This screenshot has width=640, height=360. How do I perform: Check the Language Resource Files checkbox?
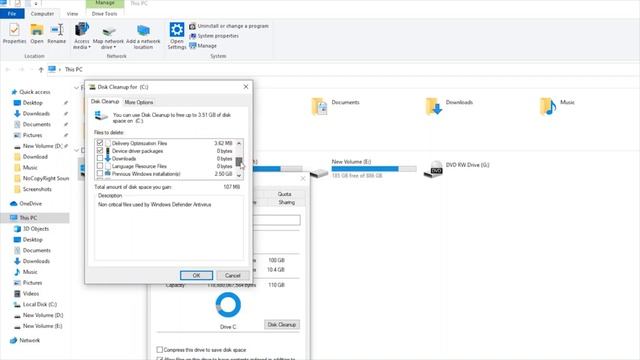100,166
